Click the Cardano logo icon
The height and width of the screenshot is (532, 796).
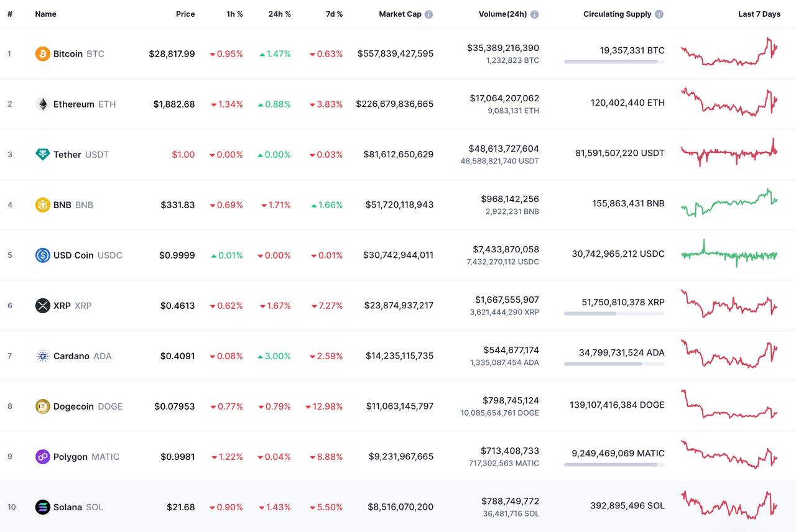pyautogui.click(x=42, y=356)
